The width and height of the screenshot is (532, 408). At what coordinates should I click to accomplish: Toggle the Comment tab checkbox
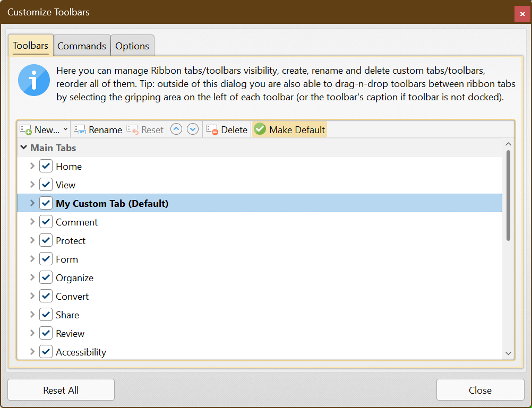46,222
